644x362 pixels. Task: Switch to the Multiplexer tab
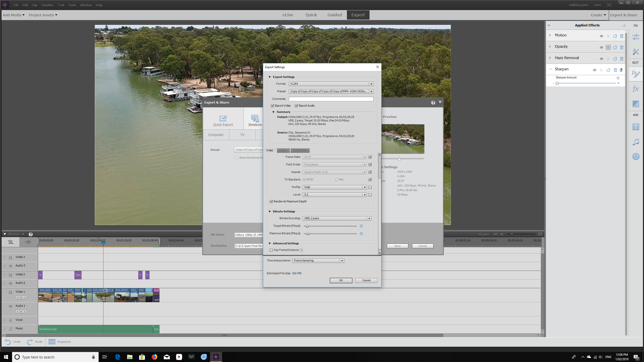tap(300, 150)
